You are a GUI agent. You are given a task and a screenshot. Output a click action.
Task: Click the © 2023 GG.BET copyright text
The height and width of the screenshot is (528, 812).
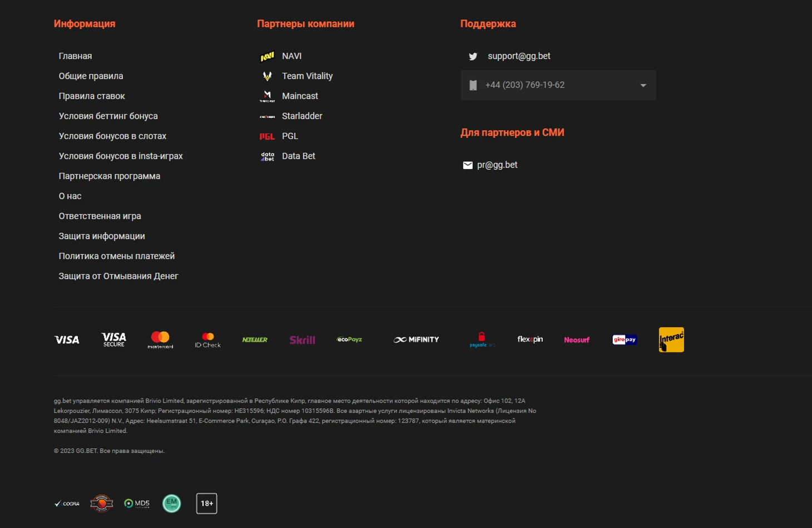pyautogui.click(x=109, y=451)
